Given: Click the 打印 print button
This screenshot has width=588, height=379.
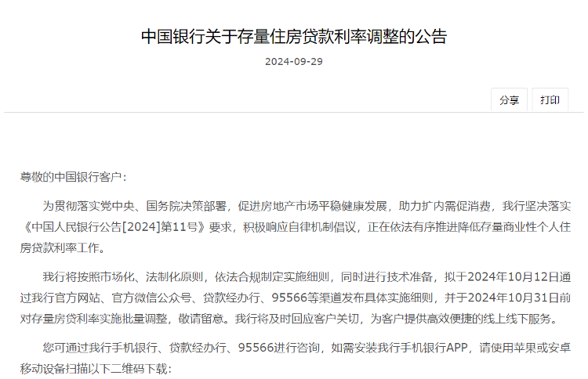Looking at the screenshot, I should coord(550,100).
